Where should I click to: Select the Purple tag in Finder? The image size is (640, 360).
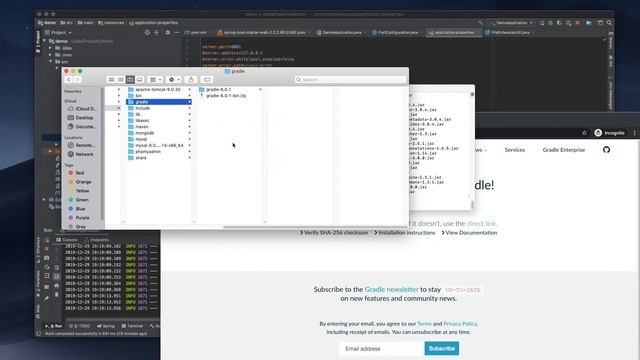click(x=79, y=218)
